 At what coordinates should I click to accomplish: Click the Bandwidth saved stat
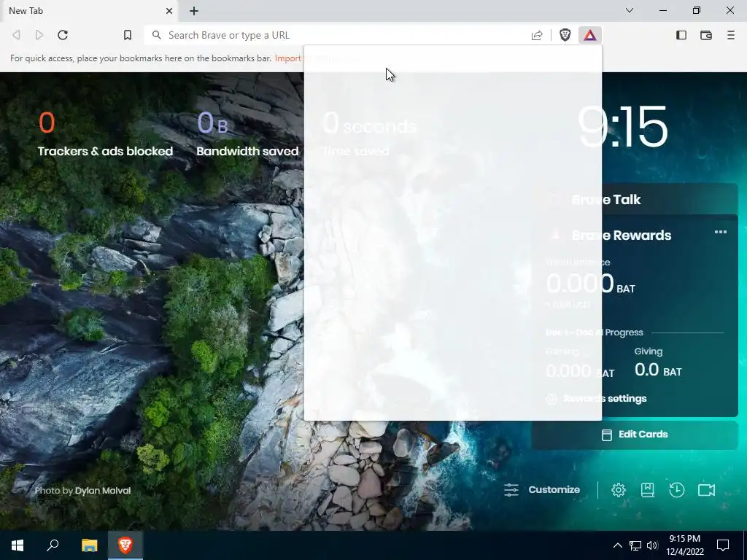click(x=247, y=134)
